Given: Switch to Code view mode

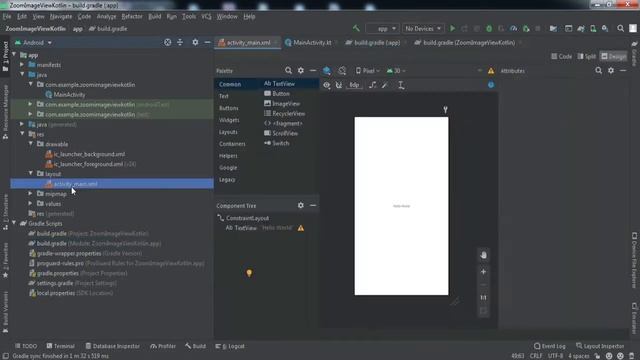Looking at the screenshot, I should 561,56.
